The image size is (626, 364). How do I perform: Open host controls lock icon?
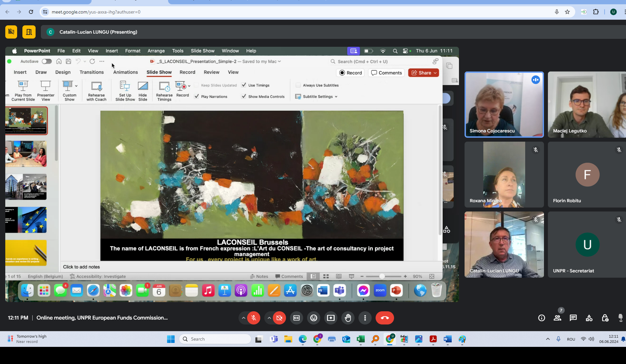point(605,318)
